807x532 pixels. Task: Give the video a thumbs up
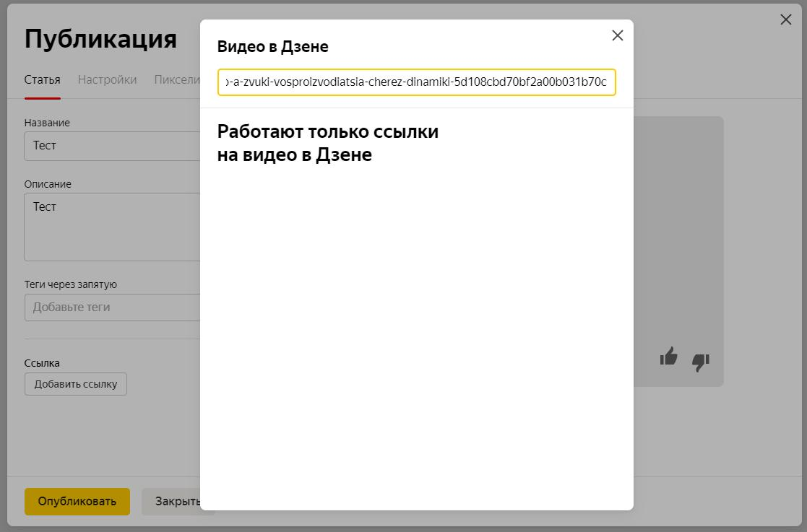click(x=668, y=357)
